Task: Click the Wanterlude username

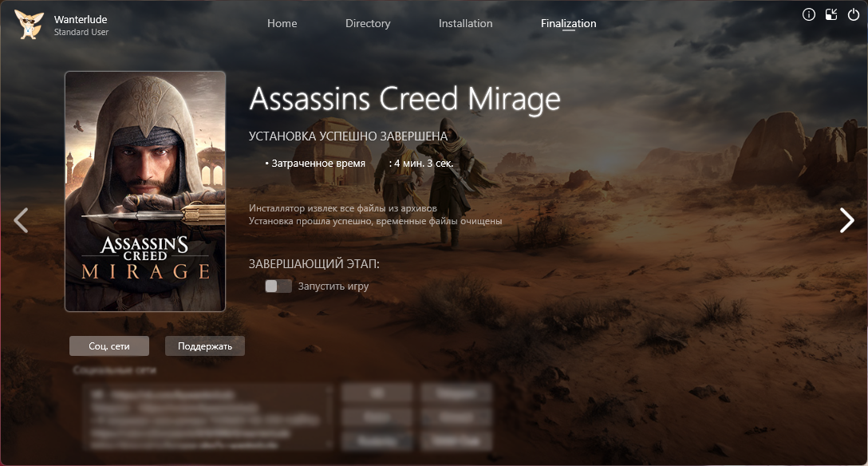Action: 81,19
